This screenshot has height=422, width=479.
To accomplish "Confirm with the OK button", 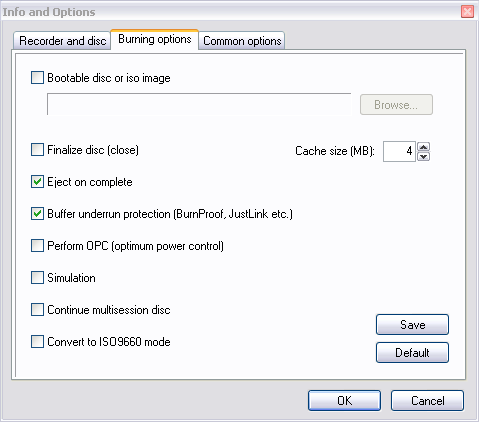I will pyautogui.click(x=344, y=400).
